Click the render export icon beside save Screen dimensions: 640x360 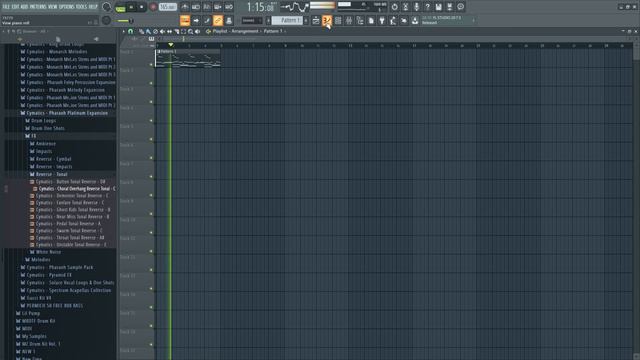[x=449, y=7]
